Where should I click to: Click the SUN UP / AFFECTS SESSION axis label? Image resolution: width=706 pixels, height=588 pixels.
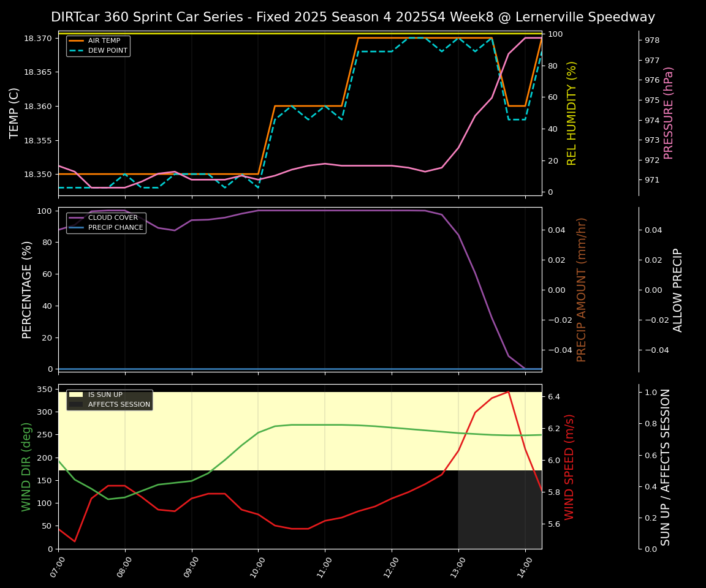[x=666, y=466]
